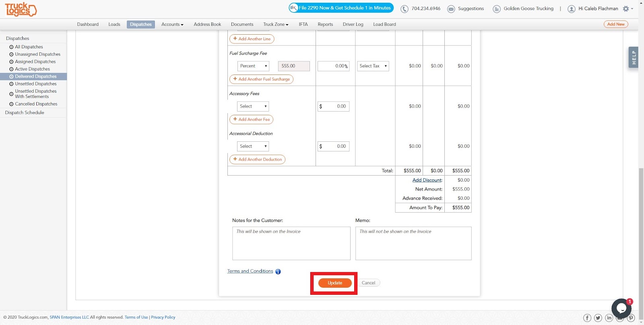Click Add Another Deduction

(x=257, y=159)
